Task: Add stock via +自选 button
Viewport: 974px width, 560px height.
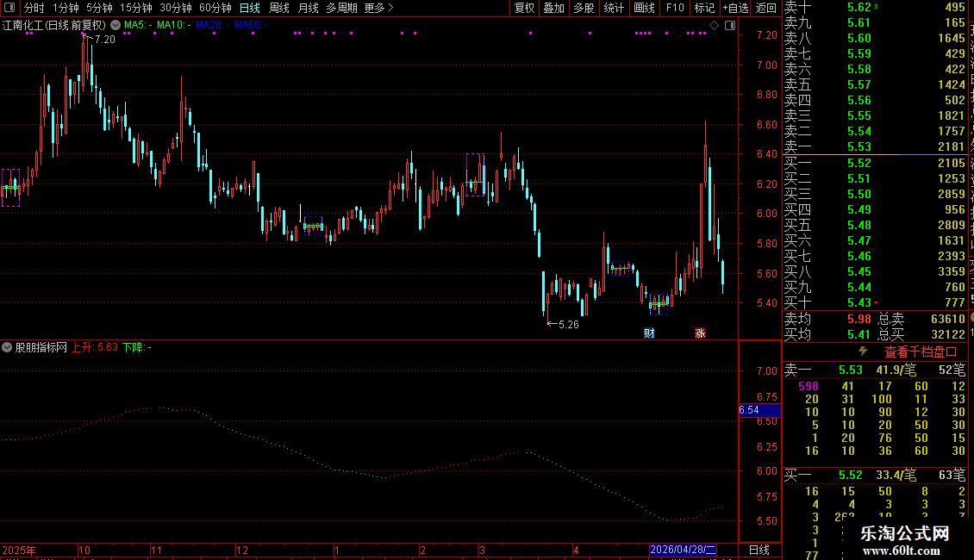Action: pyautogui.click(x=735, y=8)
